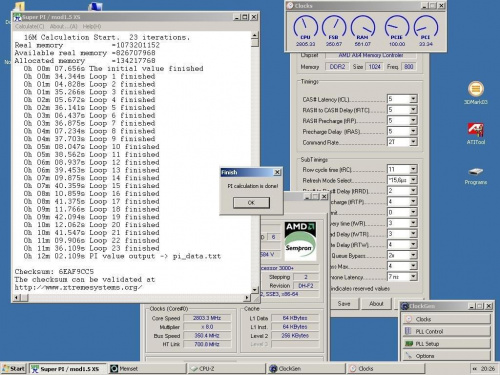Screen dimensions: 500x375
Task: Click Super PI horizontal scrollbar left arrow
Action: click(x=17, y=297)
